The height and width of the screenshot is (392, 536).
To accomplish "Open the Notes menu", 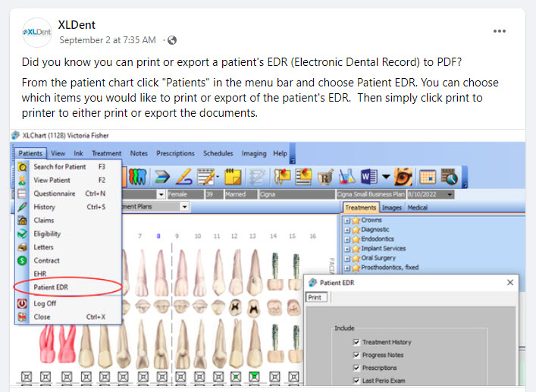I will click(139, 153).
